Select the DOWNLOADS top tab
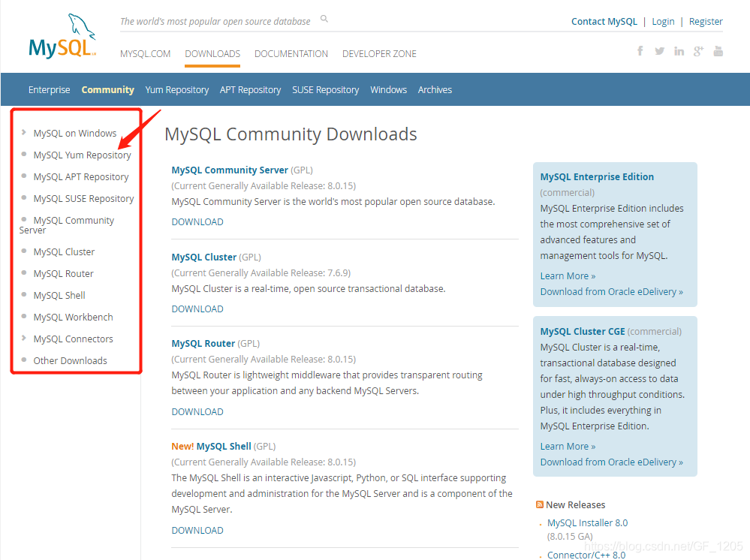 212,53
